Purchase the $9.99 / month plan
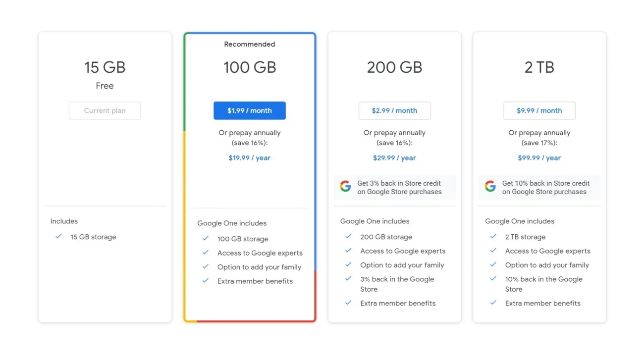644x362 pixels. click(539, 110)
